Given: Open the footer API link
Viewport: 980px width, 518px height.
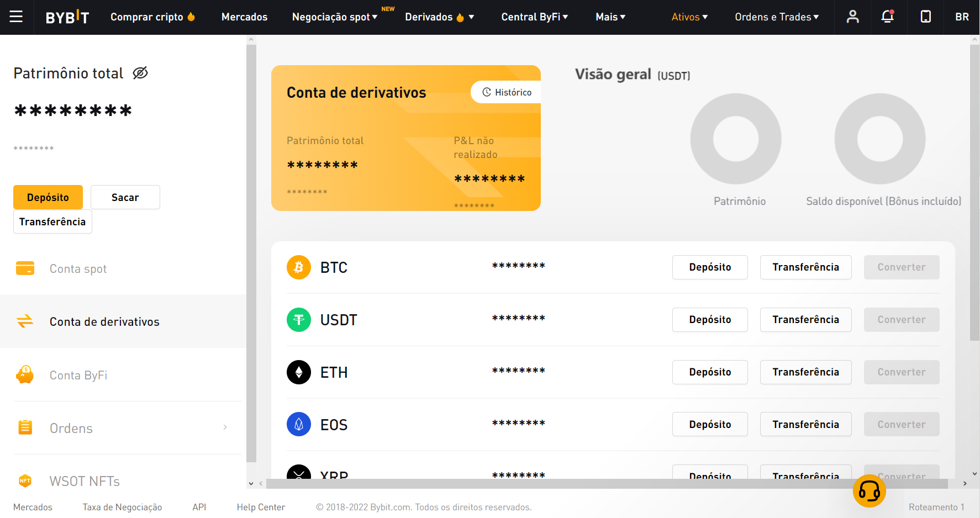Looking at the screenshot, I should 199,507.
